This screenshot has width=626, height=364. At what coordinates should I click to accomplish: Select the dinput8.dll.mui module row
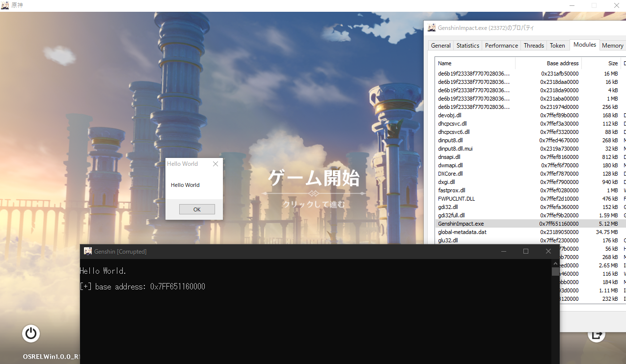click(530, 149)
